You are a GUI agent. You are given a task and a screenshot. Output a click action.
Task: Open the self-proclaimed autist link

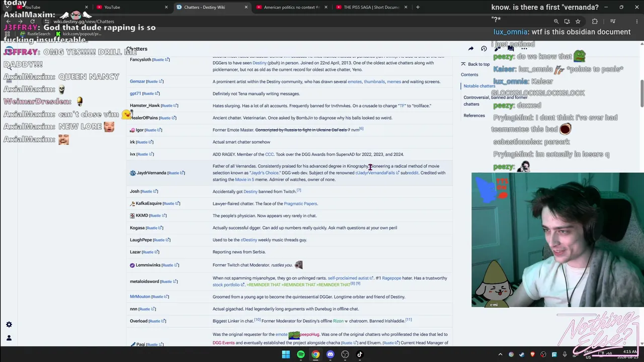350,278
